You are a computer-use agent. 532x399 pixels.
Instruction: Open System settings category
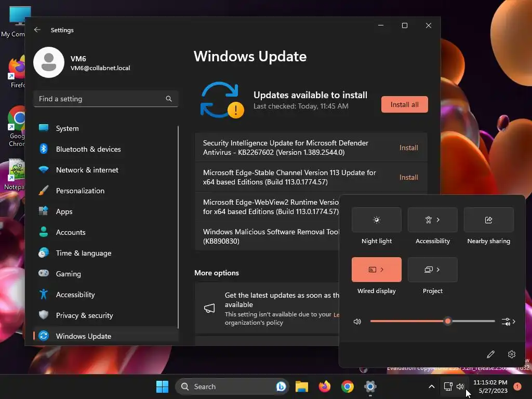pos(105,128)
